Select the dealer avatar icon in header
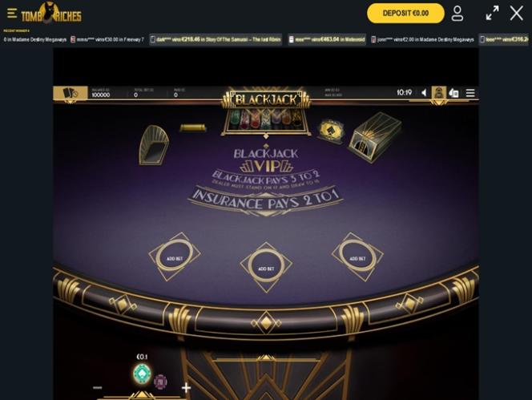Screen dimensions: 532x400 point(439,92)
